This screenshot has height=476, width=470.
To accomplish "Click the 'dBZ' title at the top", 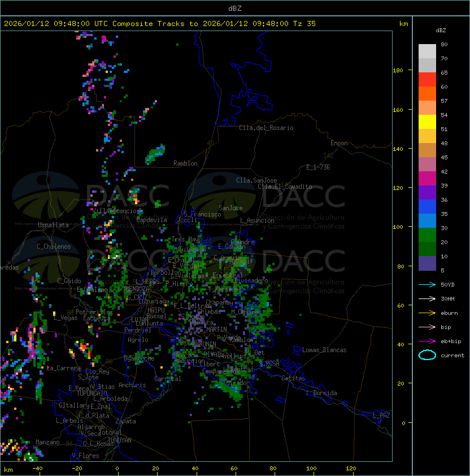I will pos(235,8).
